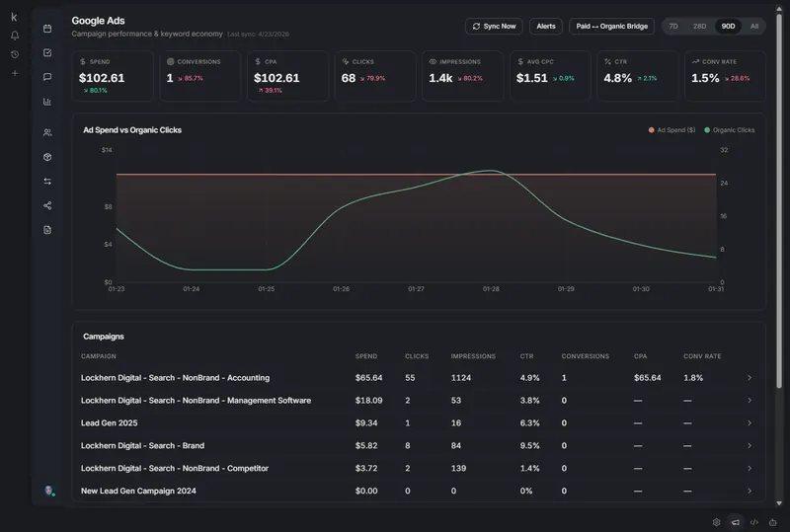This screenshot has height=532, width=790.
Task: Click the 01-28 date on chart axis
Action: (491, 289)
